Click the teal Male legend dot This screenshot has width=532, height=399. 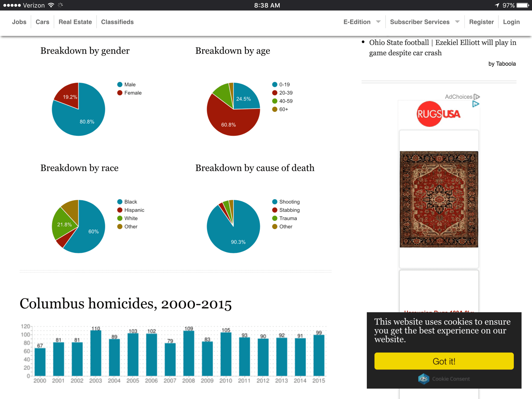(x=120, y=84)
